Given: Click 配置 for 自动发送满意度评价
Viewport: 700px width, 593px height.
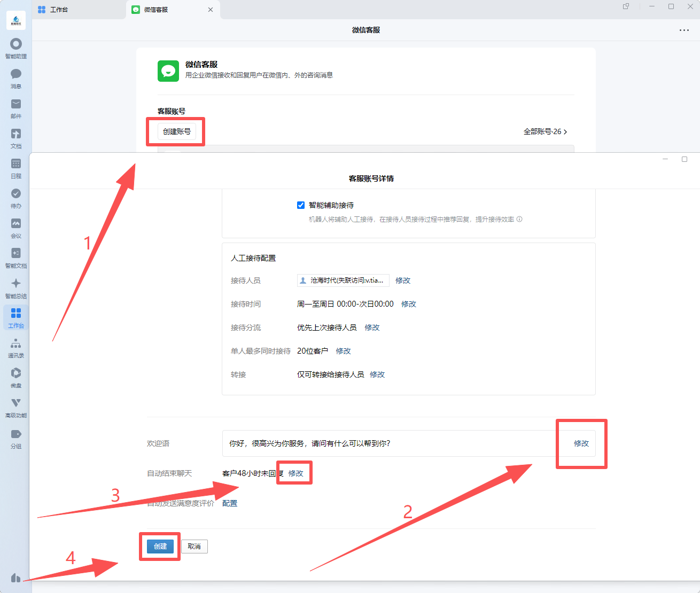Looking at the screenshot, I should click(230, 503).
